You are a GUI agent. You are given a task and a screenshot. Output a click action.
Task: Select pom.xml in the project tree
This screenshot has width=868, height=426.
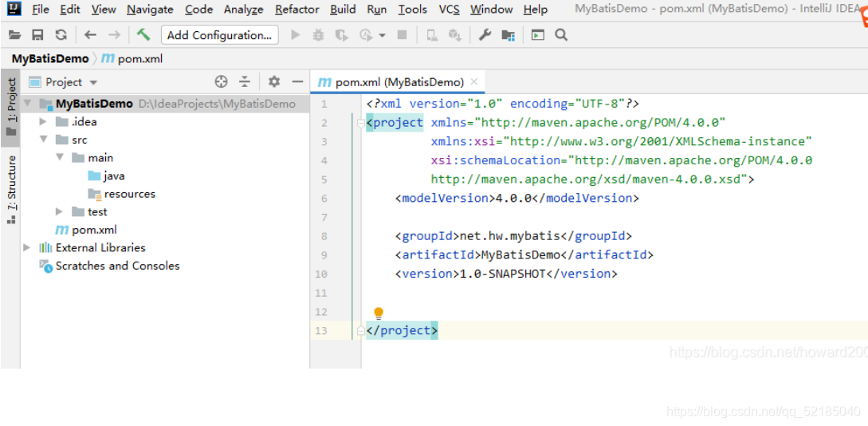point(85,229)
